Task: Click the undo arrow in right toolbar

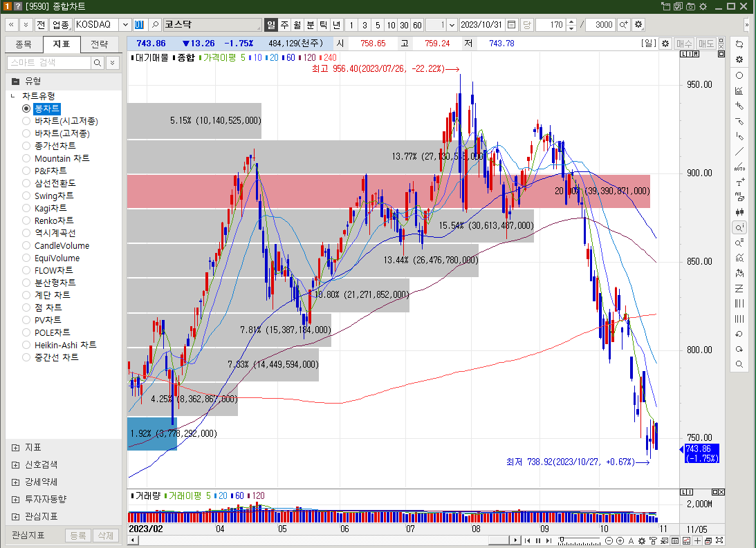Action: click(x=739, y=334)
